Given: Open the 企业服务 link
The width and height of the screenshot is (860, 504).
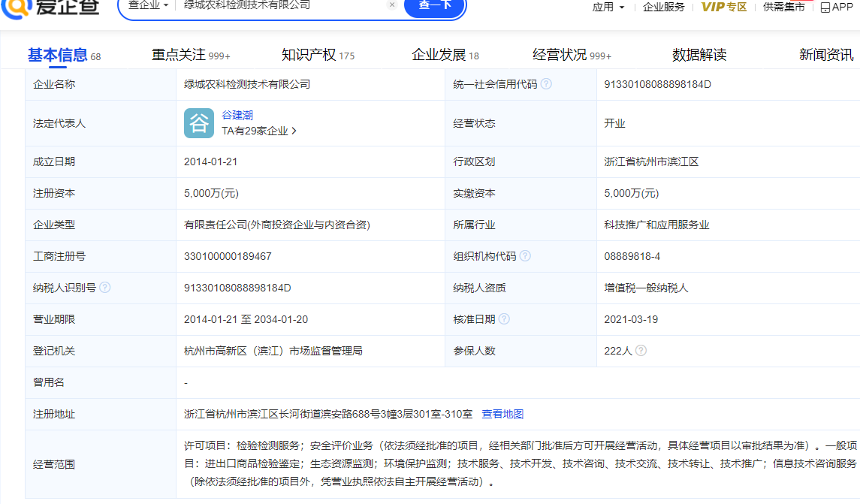Looking at the screenshot, I should coord(664,7).
